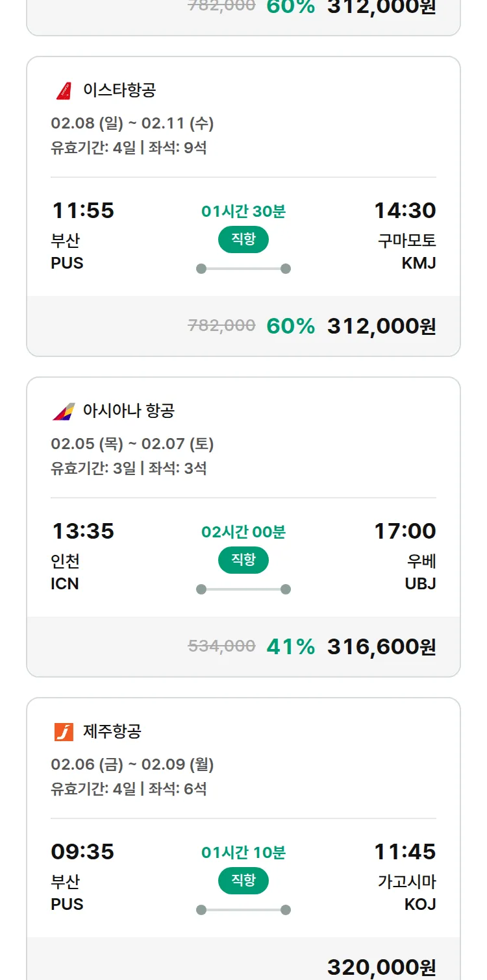Screen dimensions: 487x980
Task: Click the 09:35 Busan departure time
Action: (82, 851)
